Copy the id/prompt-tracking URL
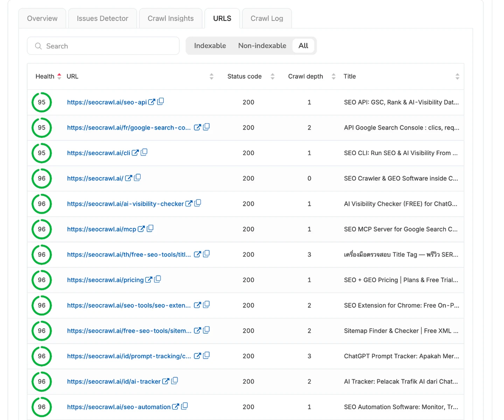This screenshot has height=420, width=504. point(206,355)
